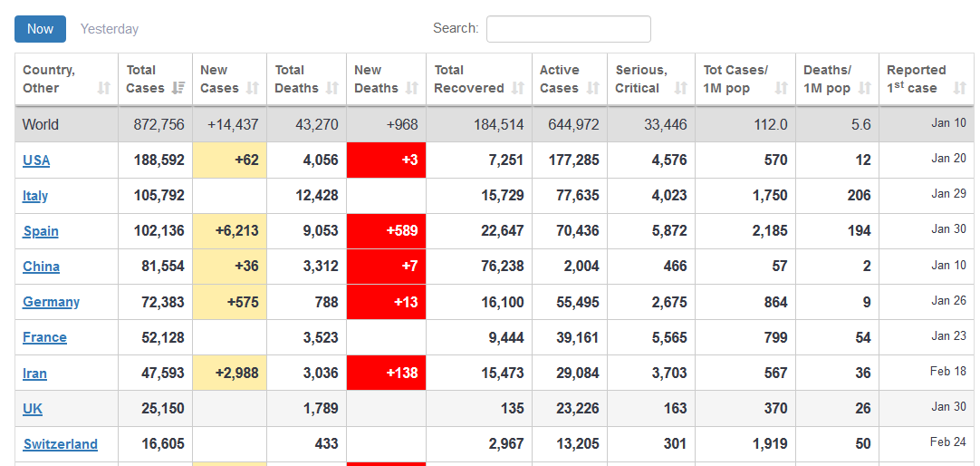
Task: Open the Italy country link
Action: (35, 196)
